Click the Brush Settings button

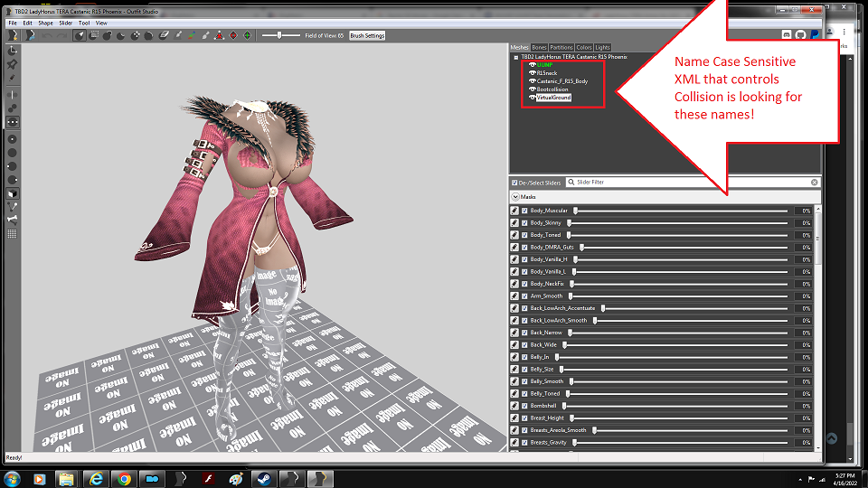click(x=367, y=35)
